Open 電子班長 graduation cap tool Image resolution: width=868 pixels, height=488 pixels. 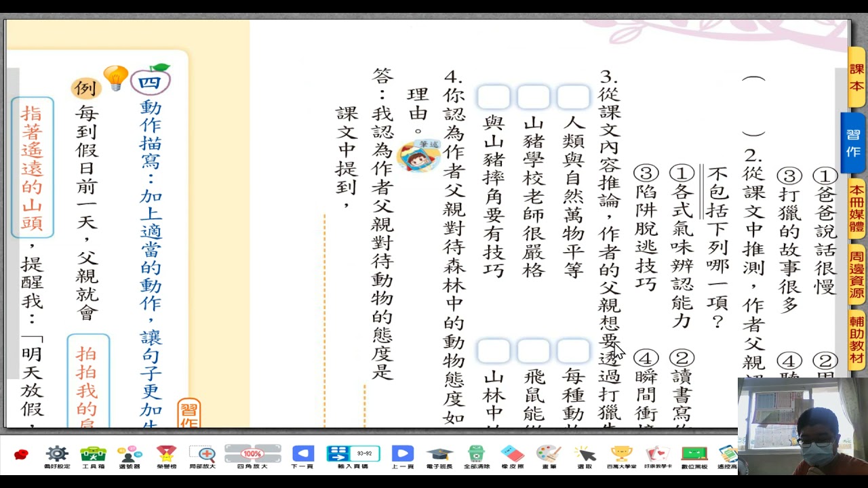[x=439, y=457]
